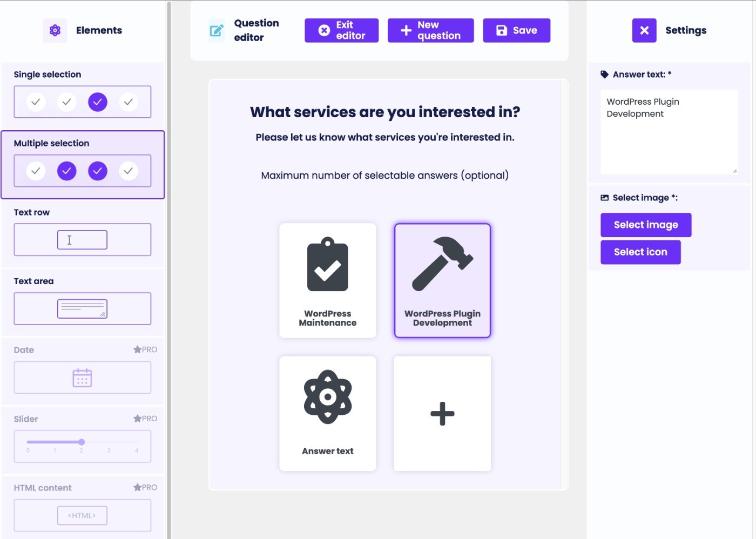Save the question
Screen dimensions: 756x539
click(516, 30)
